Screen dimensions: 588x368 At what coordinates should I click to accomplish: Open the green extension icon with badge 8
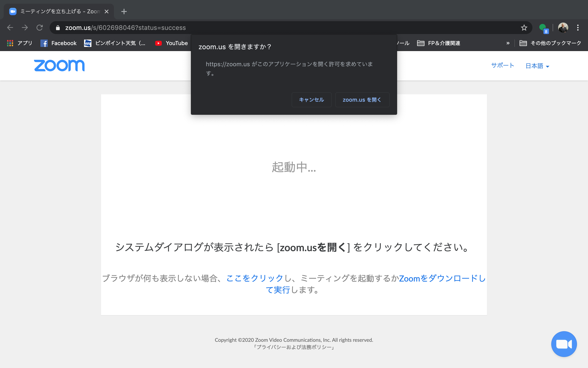pyautogui.click(x=543, y=28)
